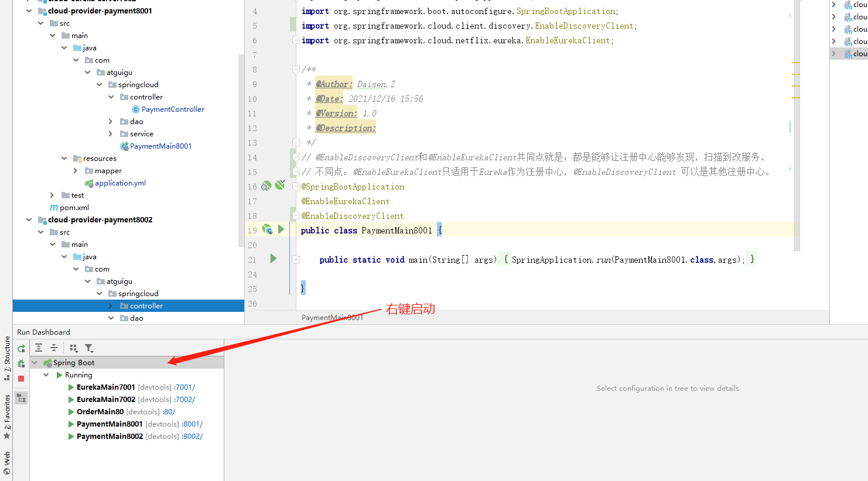The width and height of the screenshot is (868, 481).
Task: Click the Spring class gutter icon on line 19
Action: click(x=267, y=229)
